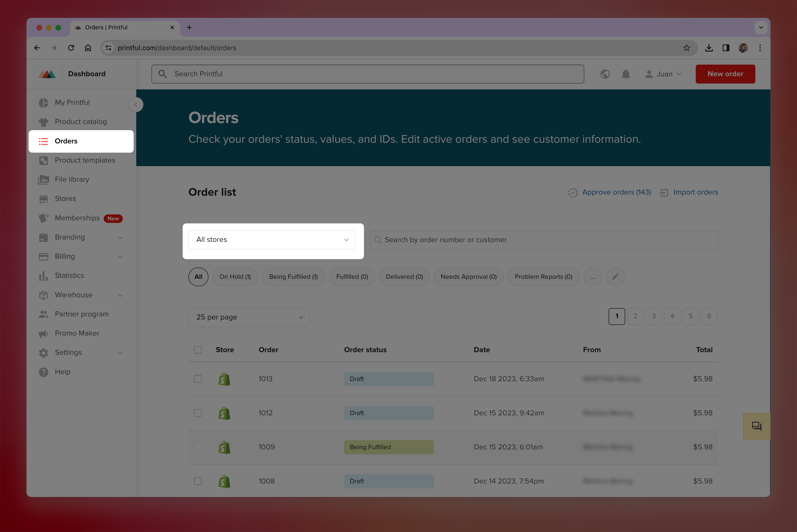Viewport: 797px width, 532px height.
Task: Click the Shopify store icon for order 1013
Action: coord(224,379)
